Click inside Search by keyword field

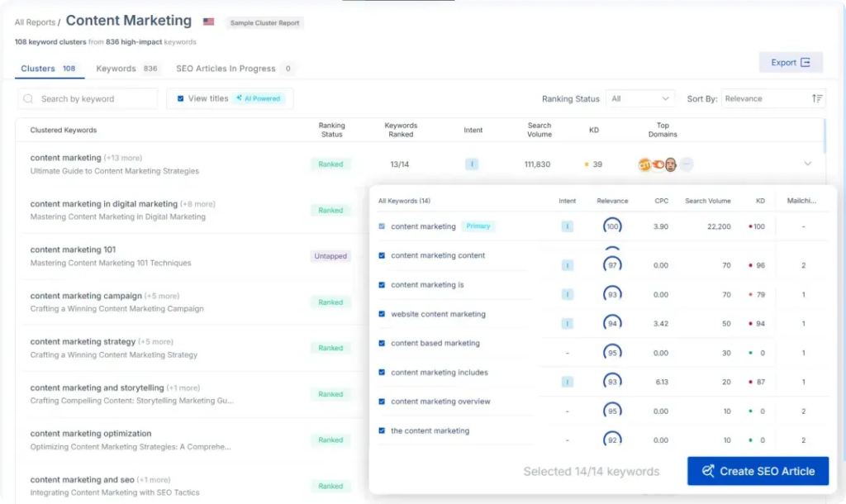(x=88, y=99)
